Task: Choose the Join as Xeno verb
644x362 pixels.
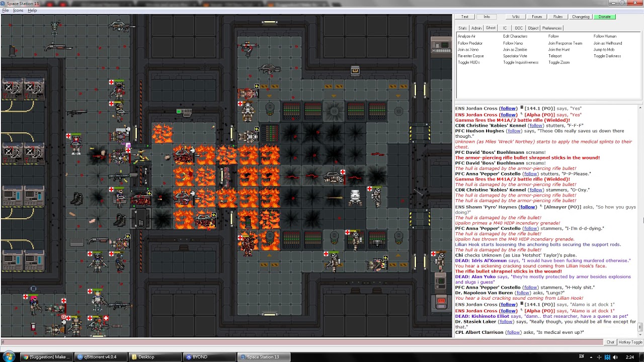Action: point(468,49)
